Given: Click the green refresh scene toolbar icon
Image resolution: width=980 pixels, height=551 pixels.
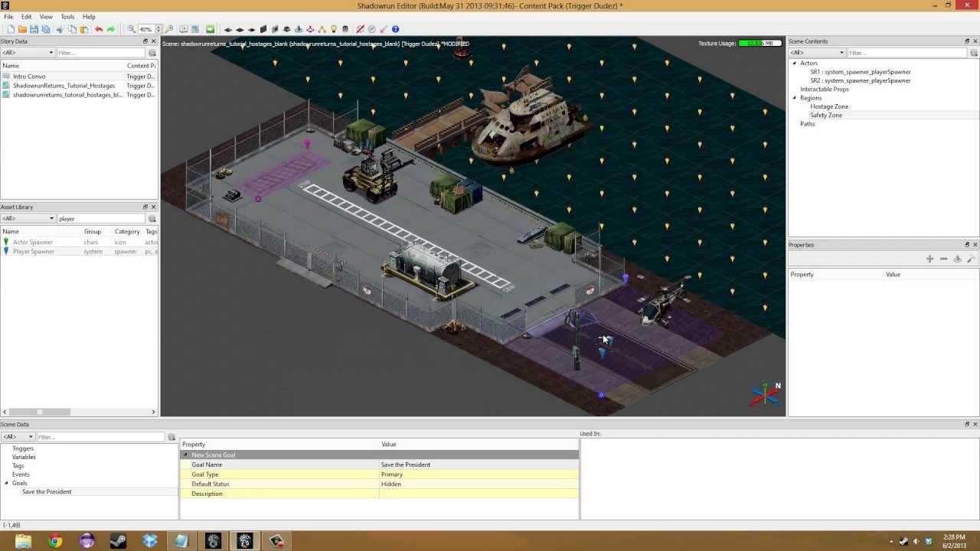Looking at the screenshot, I should (210, 29).
